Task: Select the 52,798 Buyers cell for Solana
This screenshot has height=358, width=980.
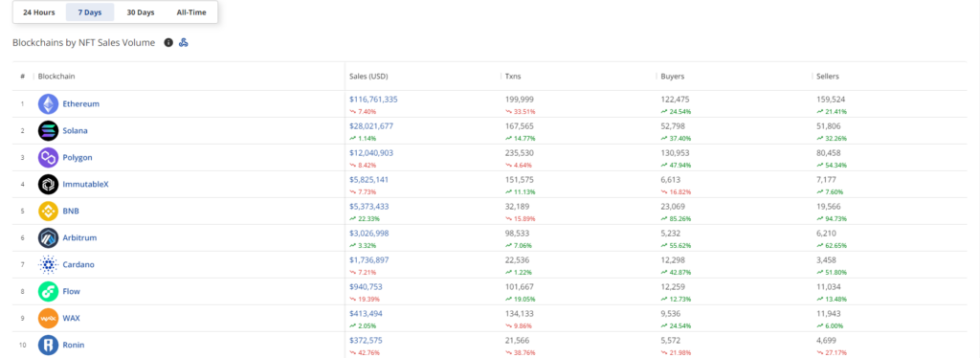Action: (674, 125)
